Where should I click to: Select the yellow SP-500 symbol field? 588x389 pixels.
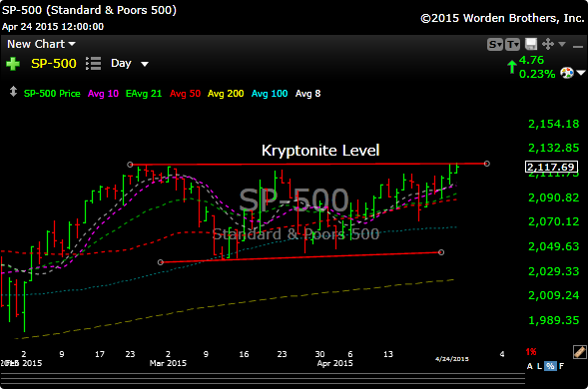(x=54, y=63)
